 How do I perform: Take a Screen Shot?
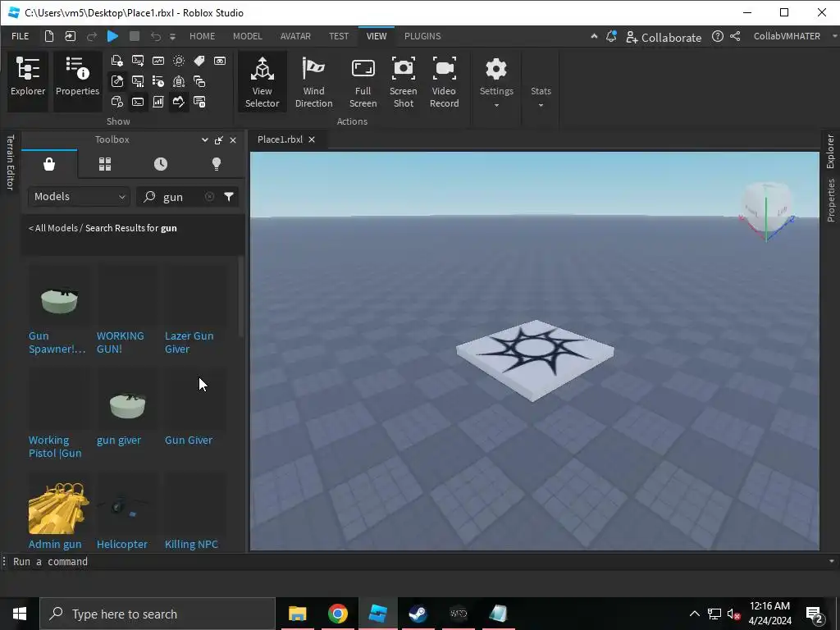[404, 81]
